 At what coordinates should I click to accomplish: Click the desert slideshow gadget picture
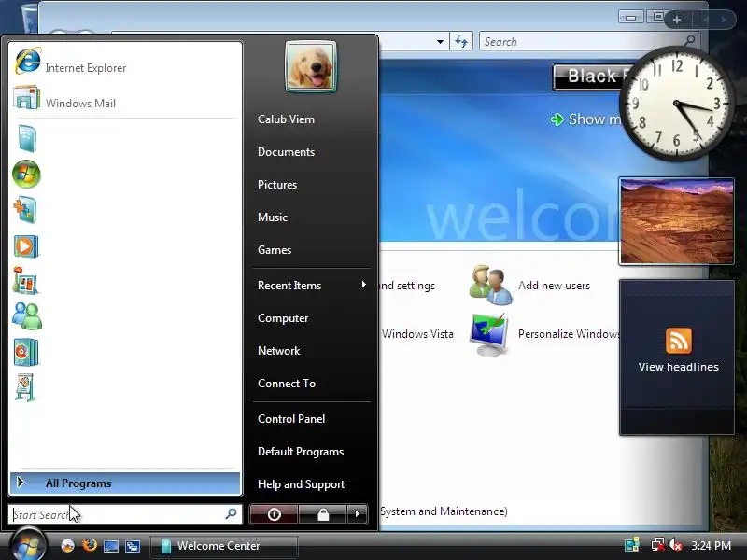[x=676, y=221]
